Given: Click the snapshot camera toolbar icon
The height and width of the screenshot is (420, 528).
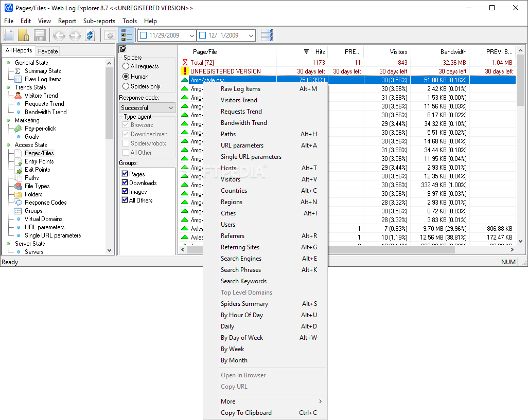Looking at the screenshot, I should [x=110, y=35].
